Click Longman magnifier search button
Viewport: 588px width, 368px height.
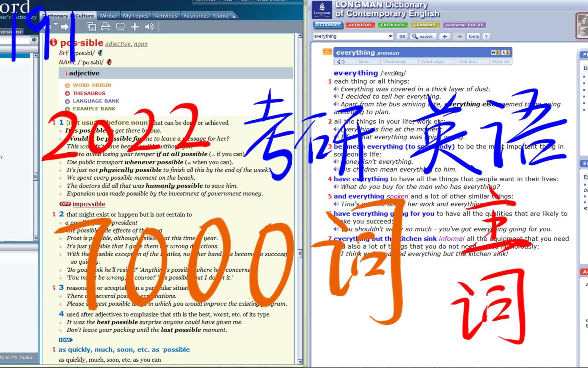423,36
